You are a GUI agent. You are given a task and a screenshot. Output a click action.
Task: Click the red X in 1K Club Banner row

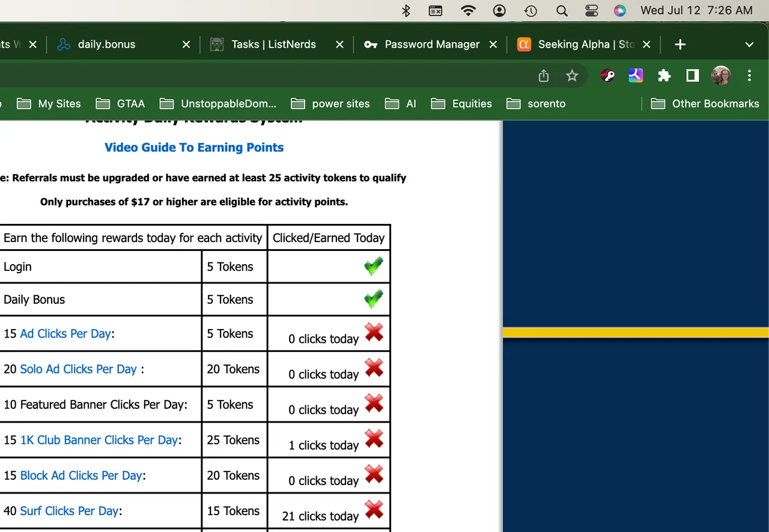pos(374,439)
